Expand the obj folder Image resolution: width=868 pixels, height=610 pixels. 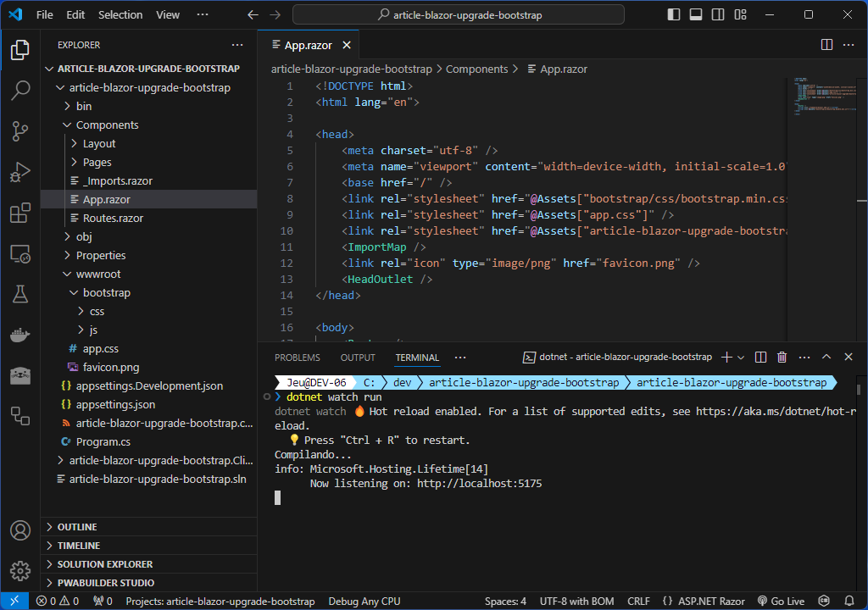tap(148, 237)
